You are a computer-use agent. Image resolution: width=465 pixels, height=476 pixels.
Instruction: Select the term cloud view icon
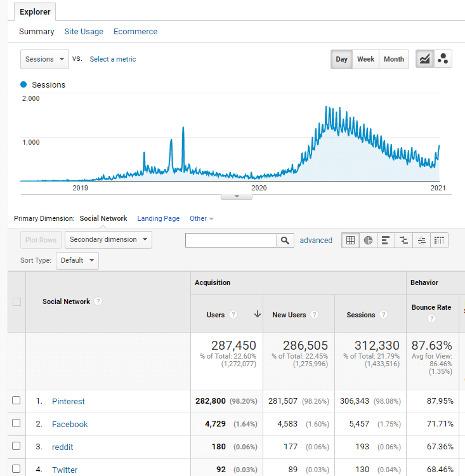(x=422, y=241)
